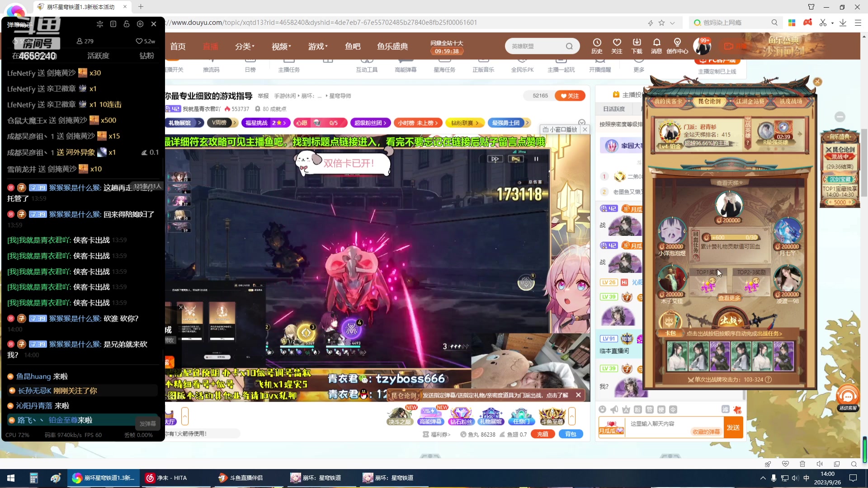
Task: Open the emoji picker beside the chat box
Action: [x=602, y=409]
